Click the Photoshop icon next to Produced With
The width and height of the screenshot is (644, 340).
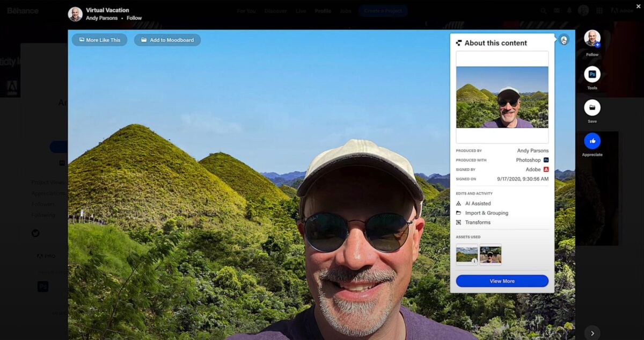coord(546,160)
